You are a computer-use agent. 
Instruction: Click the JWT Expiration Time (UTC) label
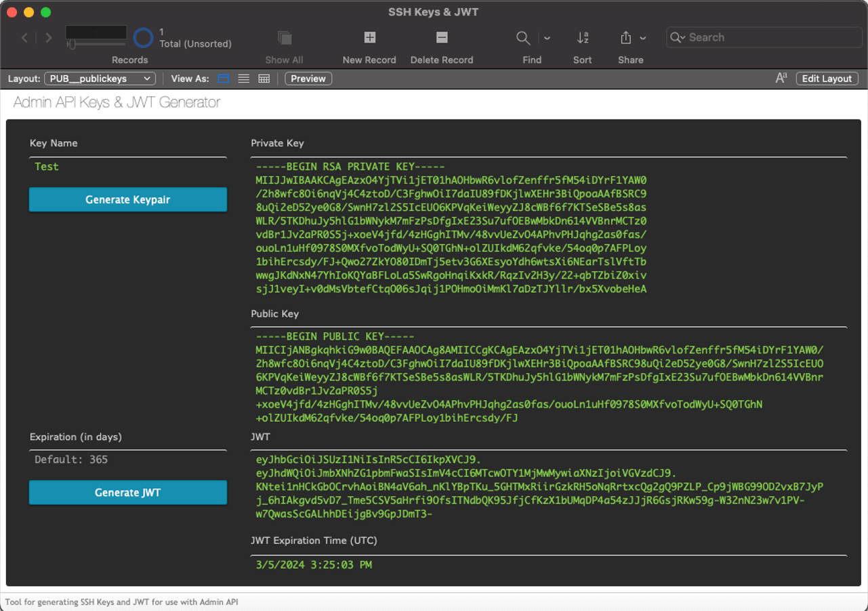(x=314, y=540)
